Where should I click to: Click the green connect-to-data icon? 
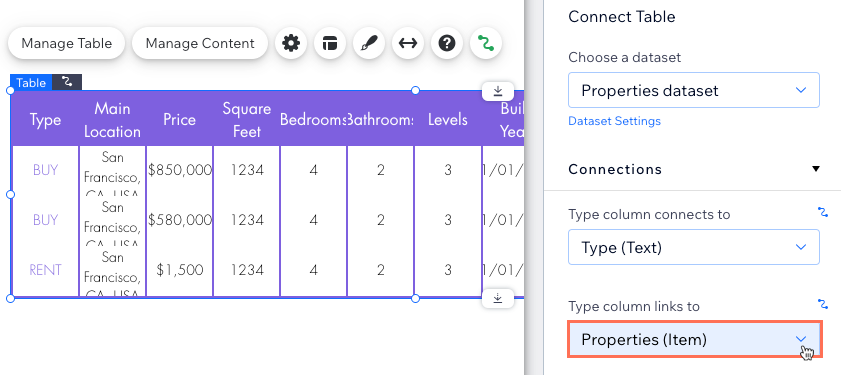click(x=486, y=43)
